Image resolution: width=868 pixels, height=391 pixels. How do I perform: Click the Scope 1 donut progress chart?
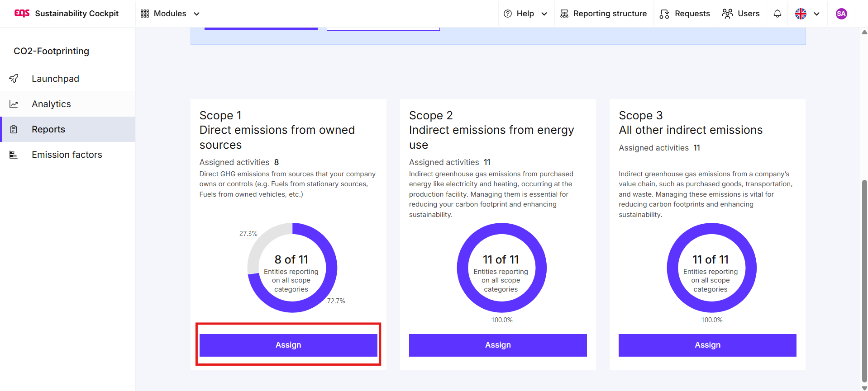click(292, 268)
